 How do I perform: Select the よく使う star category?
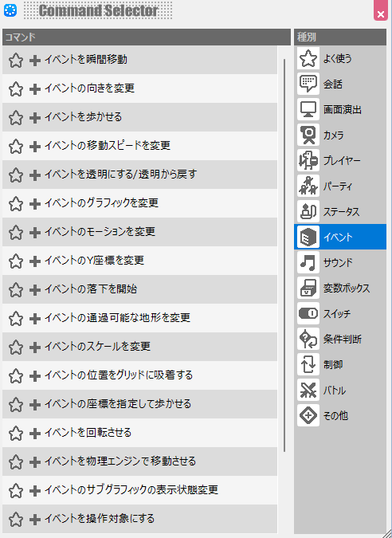click(340, 58)
